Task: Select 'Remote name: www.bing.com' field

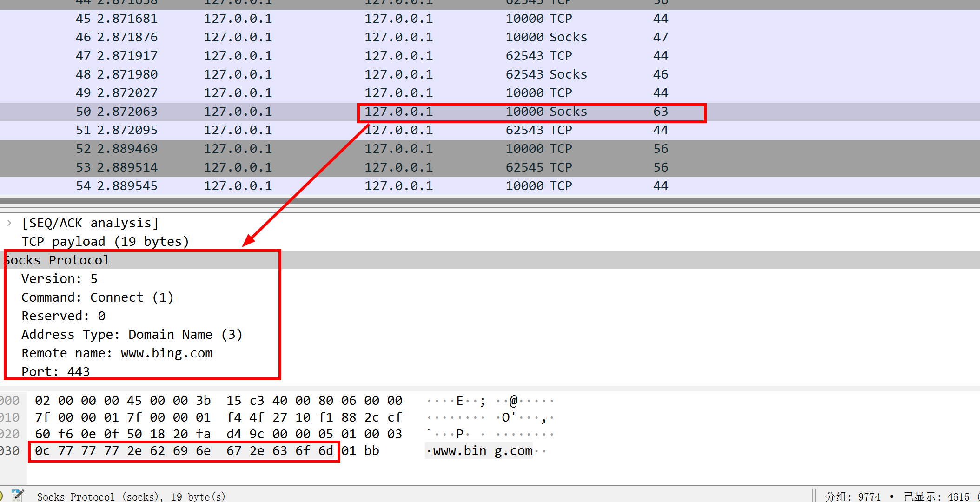Action: (x=117, y=353)
